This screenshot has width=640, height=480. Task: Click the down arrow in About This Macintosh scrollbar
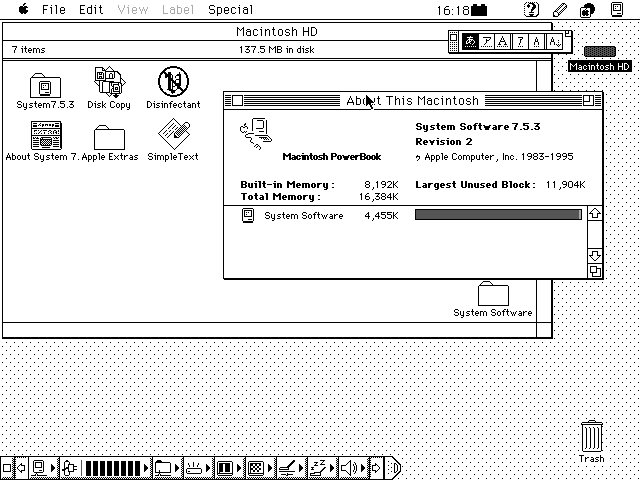[x=595, y=256]
